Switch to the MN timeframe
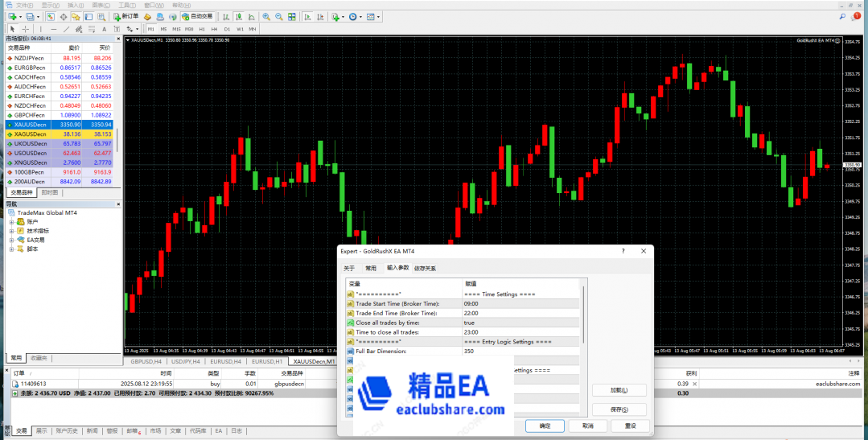868x440 pixels. click(253, 29)
